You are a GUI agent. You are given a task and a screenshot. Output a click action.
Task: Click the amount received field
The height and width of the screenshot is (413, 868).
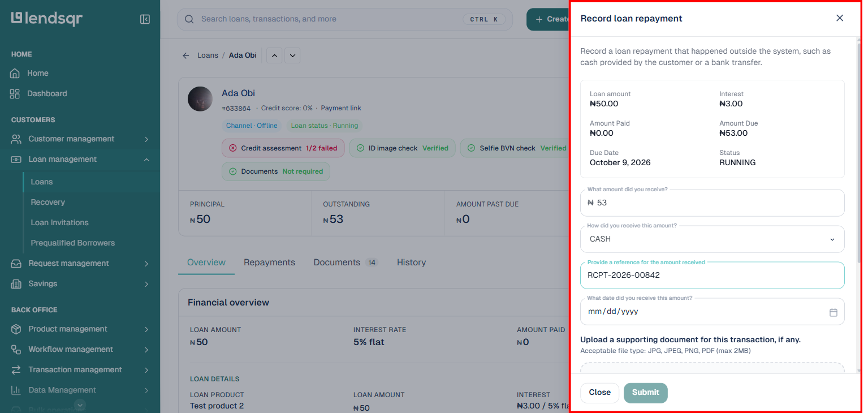click(712, 203)
